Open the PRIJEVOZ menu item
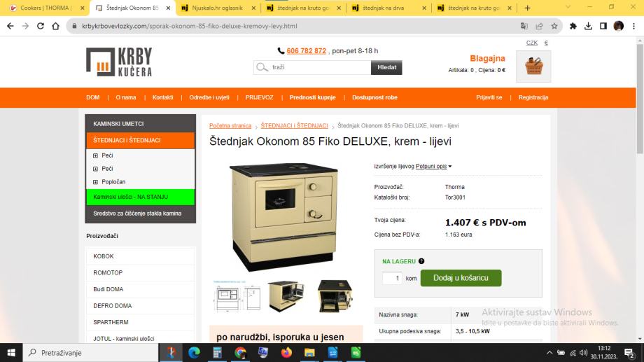Image resolution: width=644 pixels, height=362 pixels. (259, 97)
